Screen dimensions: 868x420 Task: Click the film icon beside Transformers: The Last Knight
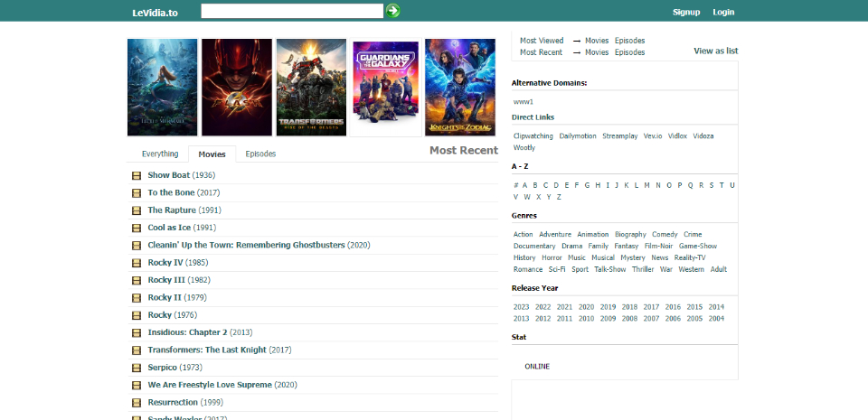tap(137, 350)
